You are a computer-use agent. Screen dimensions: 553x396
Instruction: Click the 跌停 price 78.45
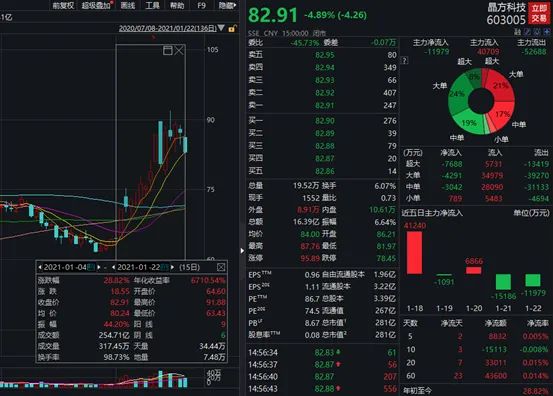point(386,258)
